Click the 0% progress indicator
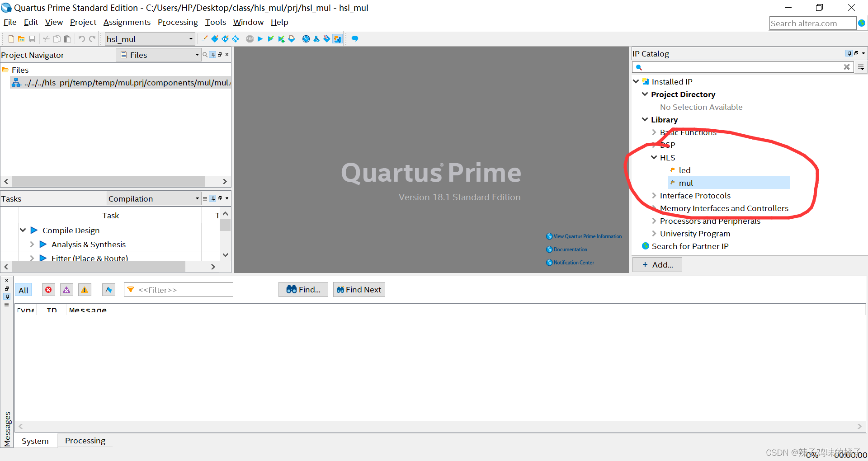 [x=812, y=455]
